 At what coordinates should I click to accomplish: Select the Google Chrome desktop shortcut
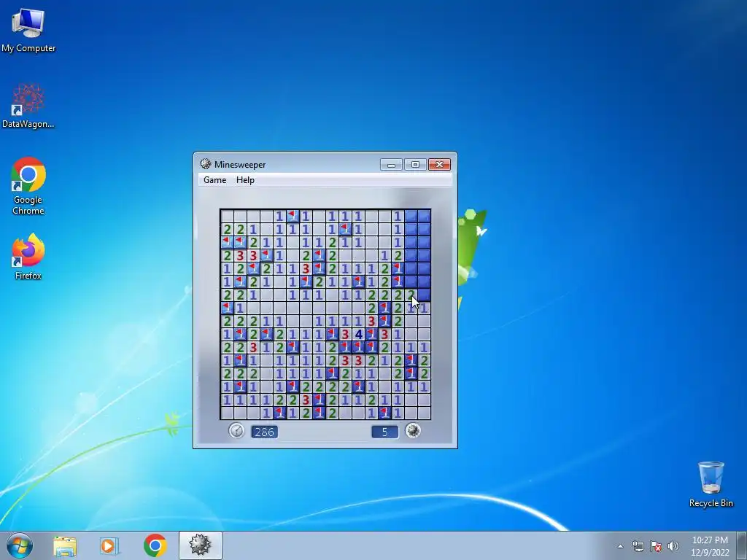28,186
